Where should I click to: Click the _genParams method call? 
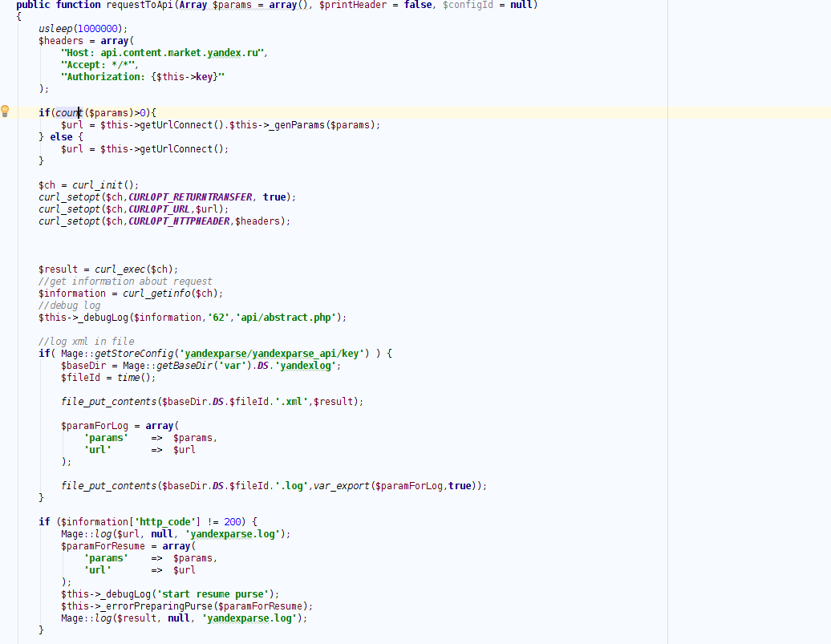[296, 124]
